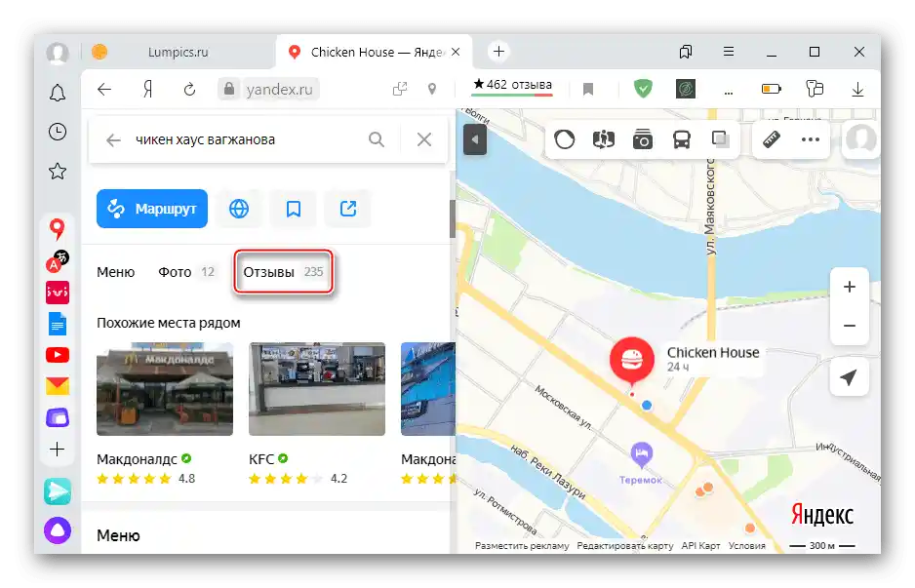Screen dimensions: 915x588
Task: Open Yandex Messenger sidebar icon
Action: tap(58, 491)
